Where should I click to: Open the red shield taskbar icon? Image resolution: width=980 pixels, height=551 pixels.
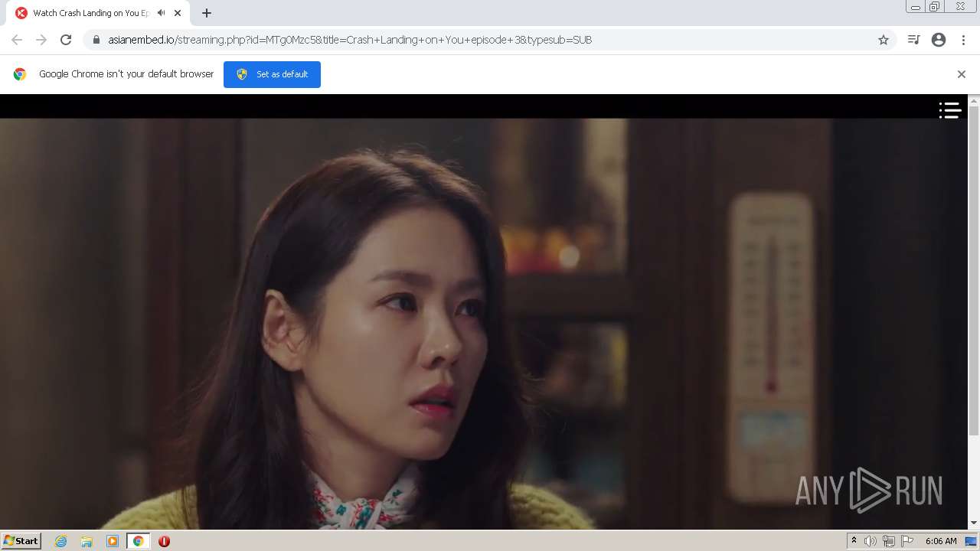pos(164,541)
